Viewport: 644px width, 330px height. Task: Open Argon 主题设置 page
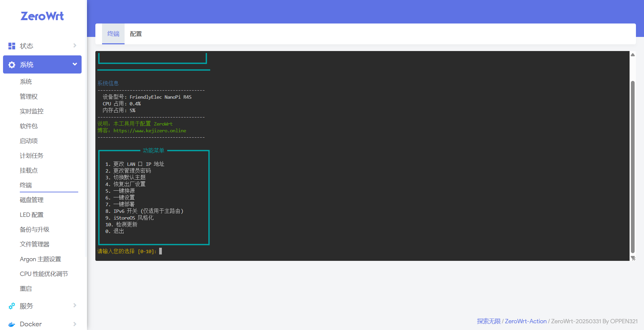[40, 259]
